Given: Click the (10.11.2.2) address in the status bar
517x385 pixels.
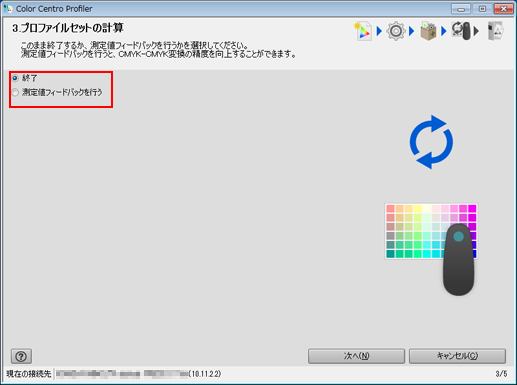Looking at the screenshot, I should point(205,374).
